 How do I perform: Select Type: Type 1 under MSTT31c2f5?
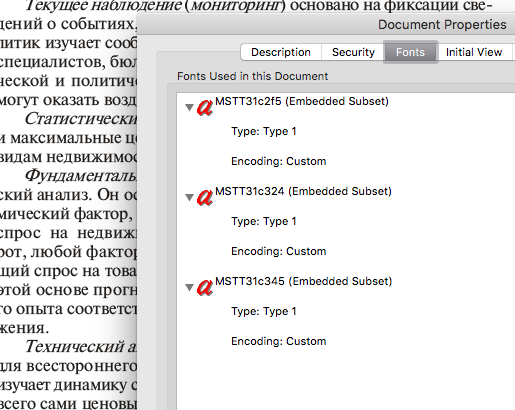pos(264,131)
